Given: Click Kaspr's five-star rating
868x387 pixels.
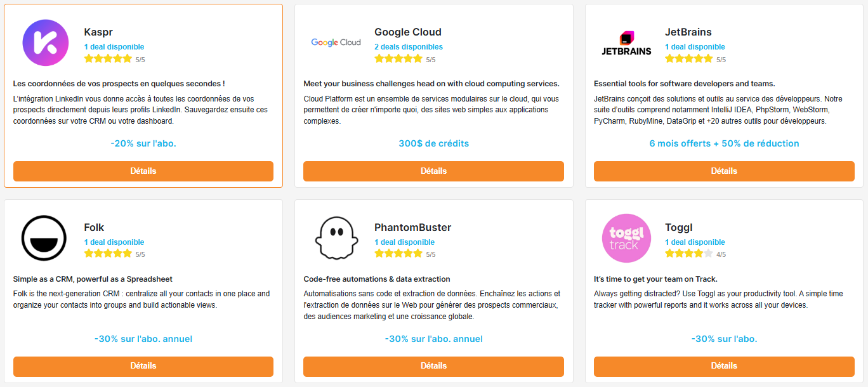Looking at the screenshot, I should pos(108,59).
